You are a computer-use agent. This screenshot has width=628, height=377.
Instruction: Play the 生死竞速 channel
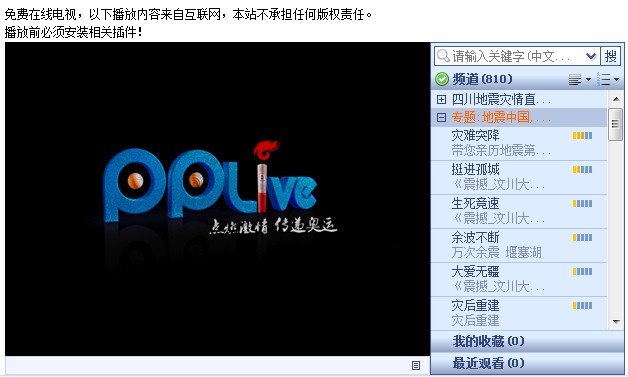pos(519,212)
